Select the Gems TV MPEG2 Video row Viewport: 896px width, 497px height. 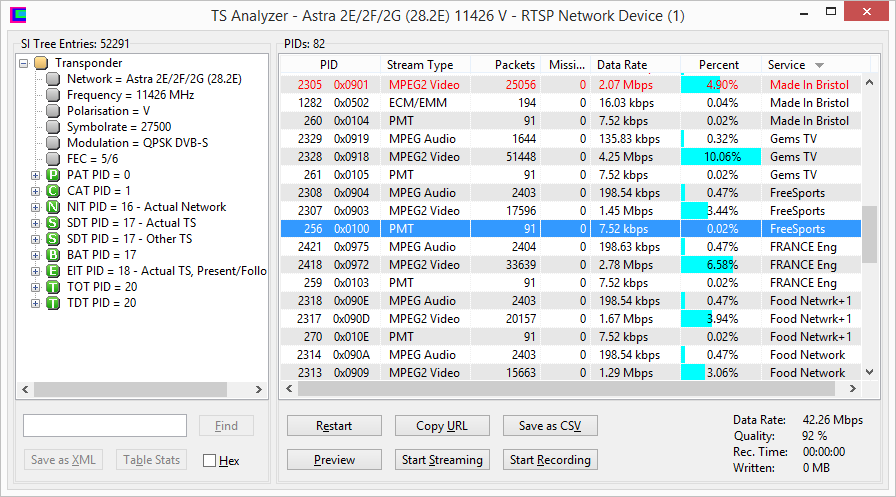point(571,157)
